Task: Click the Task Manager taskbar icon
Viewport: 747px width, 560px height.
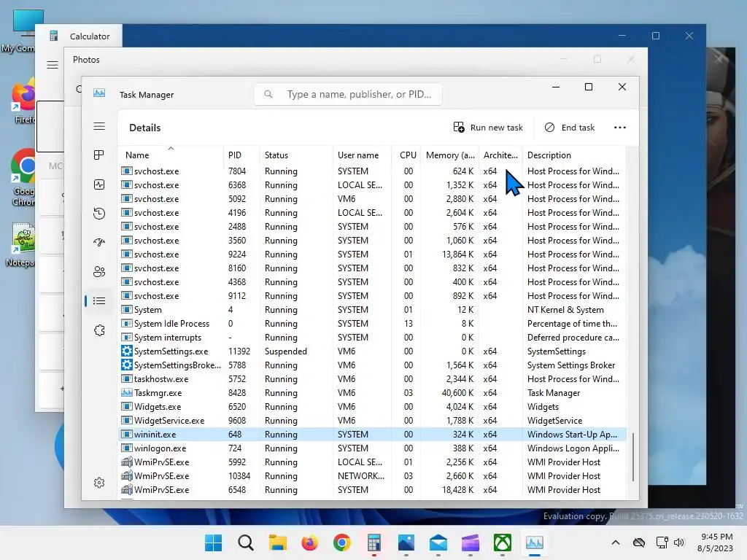Action: pyautogui.click(x=535, y=542)
